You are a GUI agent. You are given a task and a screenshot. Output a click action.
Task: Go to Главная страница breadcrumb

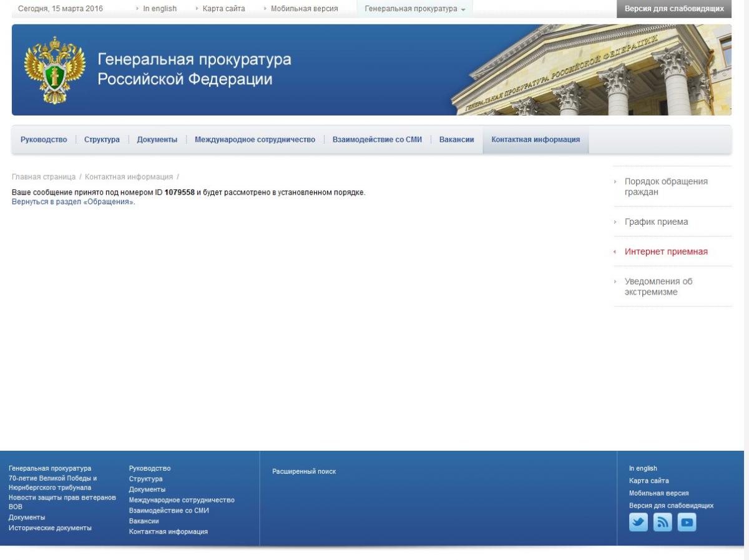coord(44,177)
